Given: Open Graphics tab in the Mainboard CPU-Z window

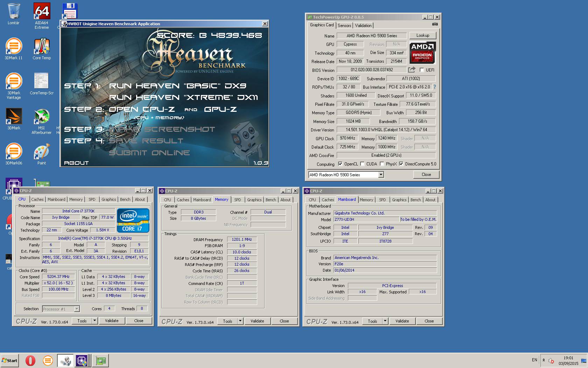Looking at the screenshot, I should (x=399, y=200).
